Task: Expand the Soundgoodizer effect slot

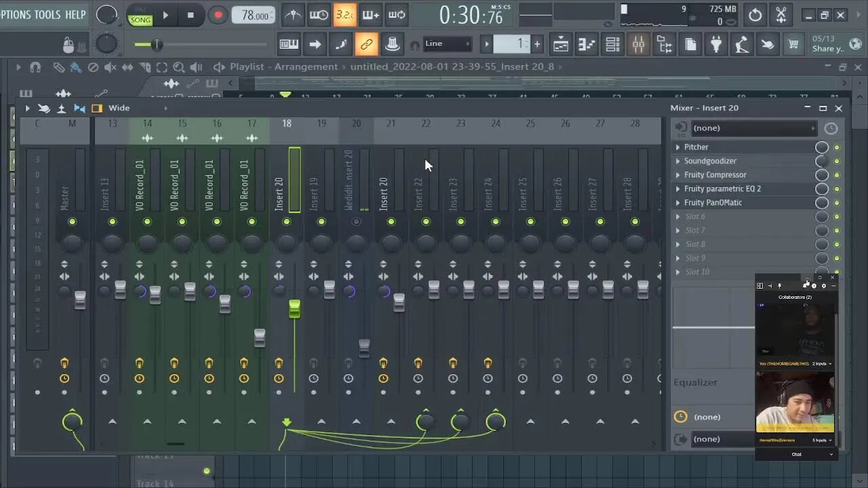Action: click(x=677, y=161)
